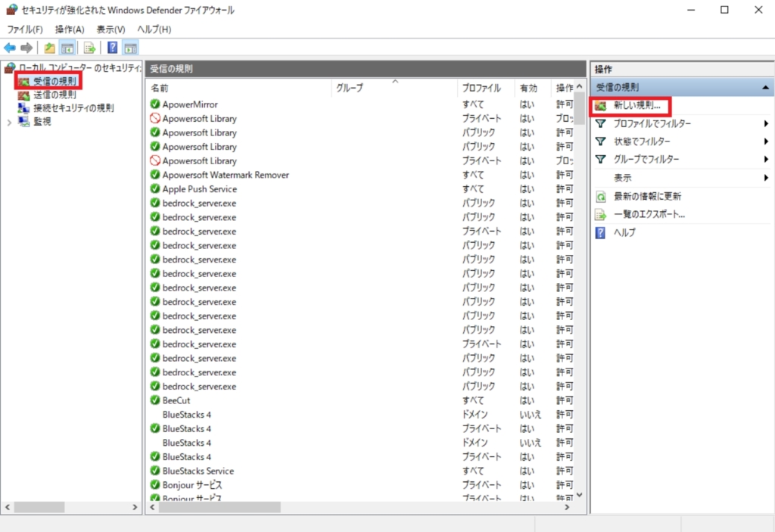Select the Apowersoft Watermark Remover rule
The height and width of the screenshot is (532, 775).
[x=226, y=175]
